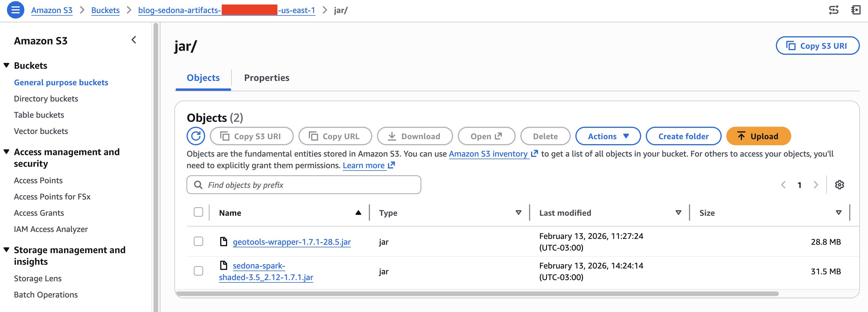Click the Copy S3 URI button
This screenshot has width=868, height=312.
pyautogui.click(x=251, y=136)
